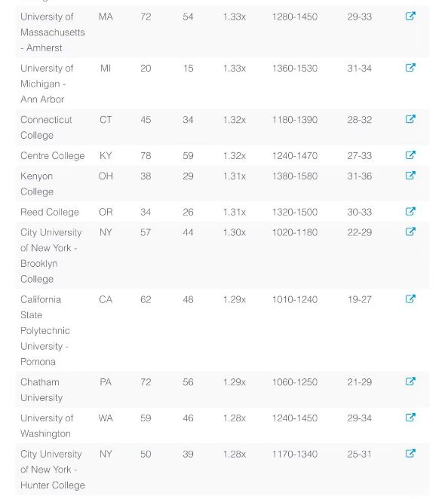Click the WA state cell
This screenshot has height=499, width=448.
tap(106, 418)
